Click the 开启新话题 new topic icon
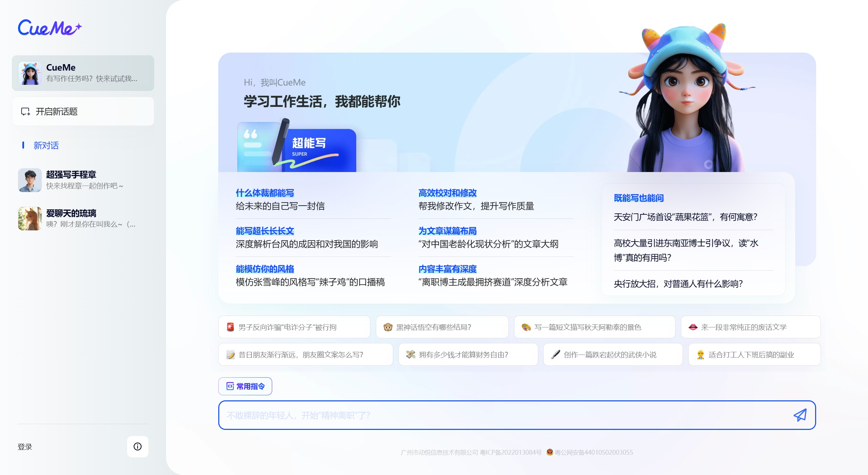Viewport: 868px width, 475px height. pyautogui.click(x=25, y=111)
